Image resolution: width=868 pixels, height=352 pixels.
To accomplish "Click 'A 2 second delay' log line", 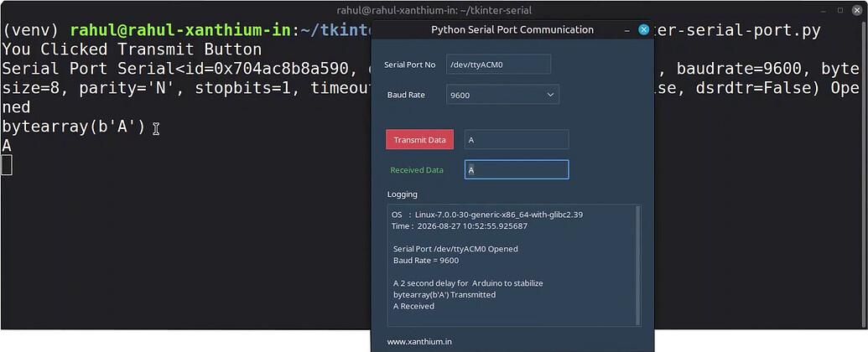I will pyautogui.click(x=468, y=282).
